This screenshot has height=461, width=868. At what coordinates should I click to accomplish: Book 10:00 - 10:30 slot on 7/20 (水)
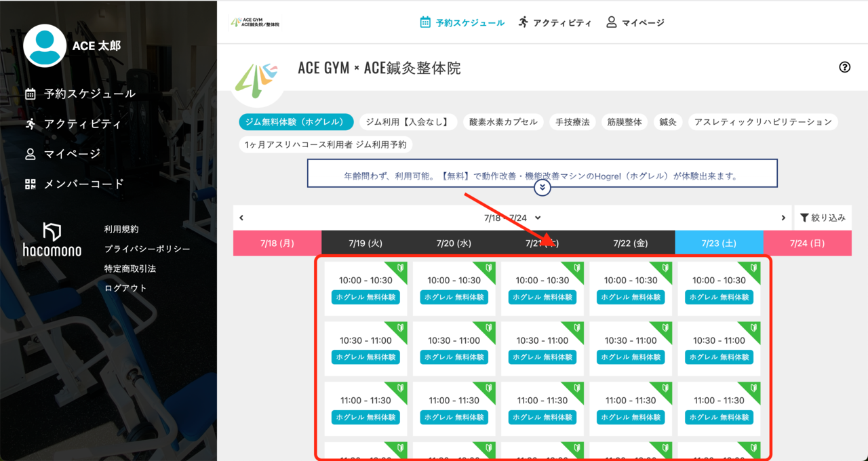click(x=454, y=289)
